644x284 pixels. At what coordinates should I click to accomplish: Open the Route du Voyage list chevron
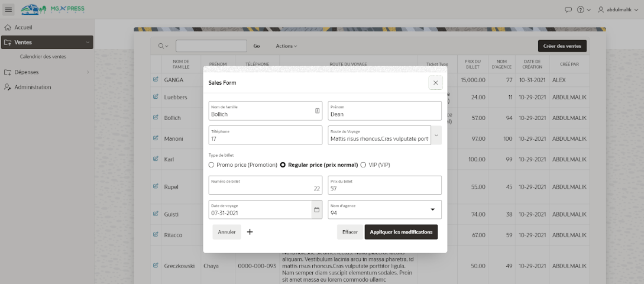pyautogui.click(x=436, y=135)
